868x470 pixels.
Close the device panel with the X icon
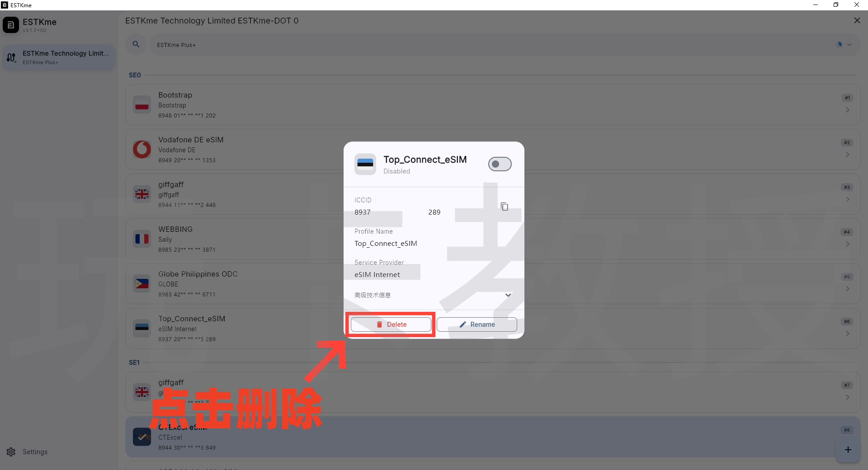[x=857, y=20]
